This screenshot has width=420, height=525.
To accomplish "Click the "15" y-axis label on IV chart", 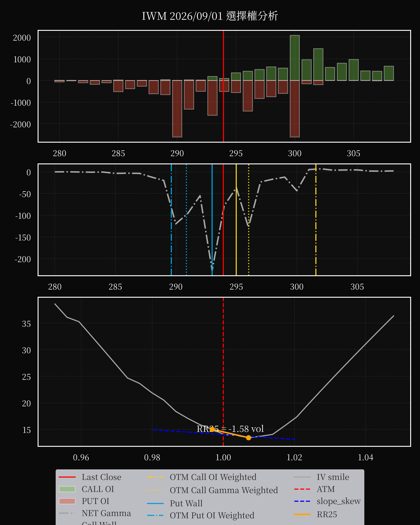I will [26, 430].
